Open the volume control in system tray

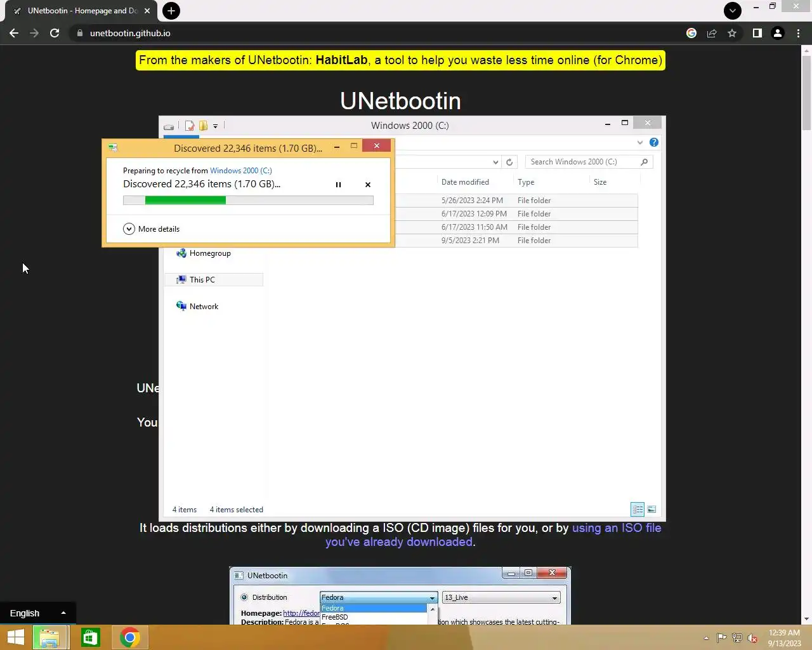pyautogui.click(x=752, y=638)
